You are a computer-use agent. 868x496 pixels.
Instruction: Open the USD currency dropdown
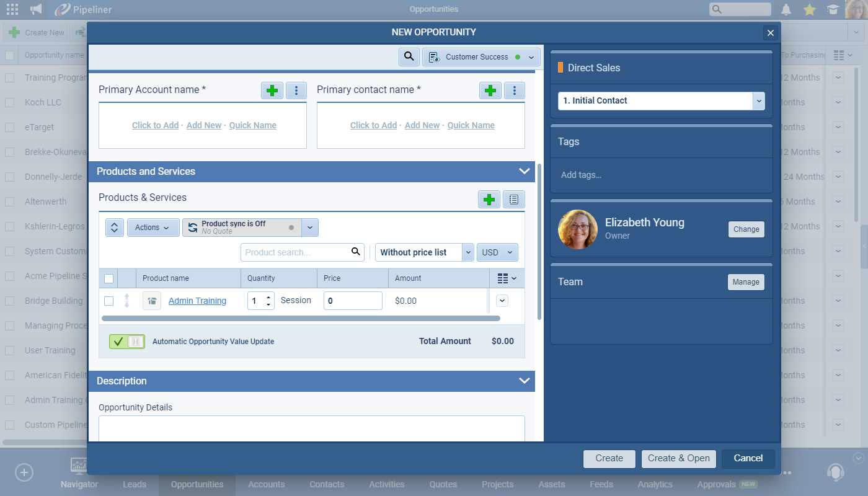point(497,252)
